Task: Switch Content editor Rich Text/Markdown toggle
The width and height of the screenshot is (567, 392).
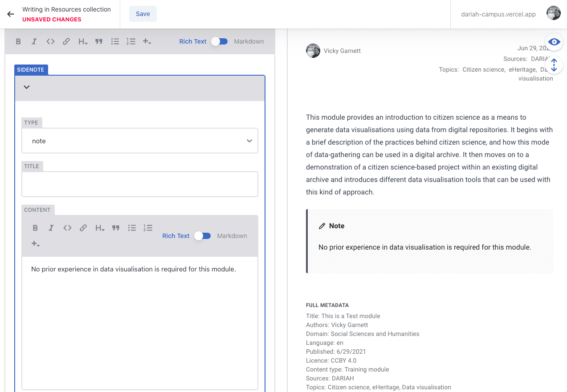Action: pos(203,236)
